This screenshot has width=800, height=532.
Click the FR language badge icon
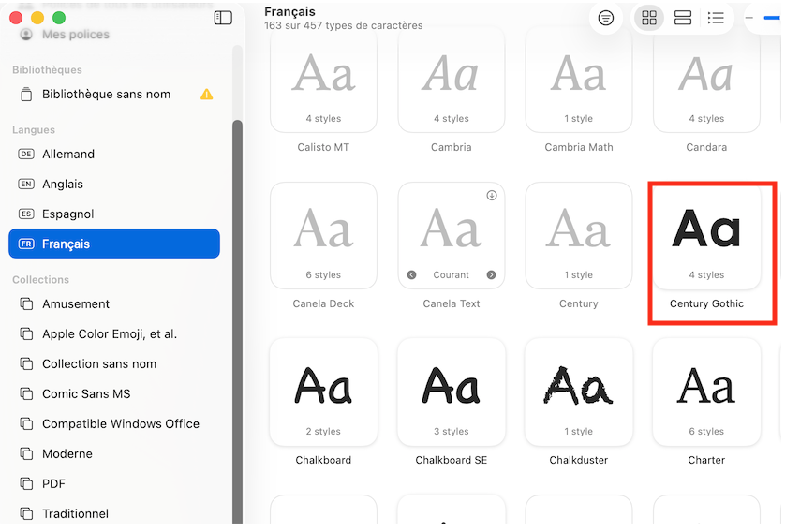tap(26, 244)
